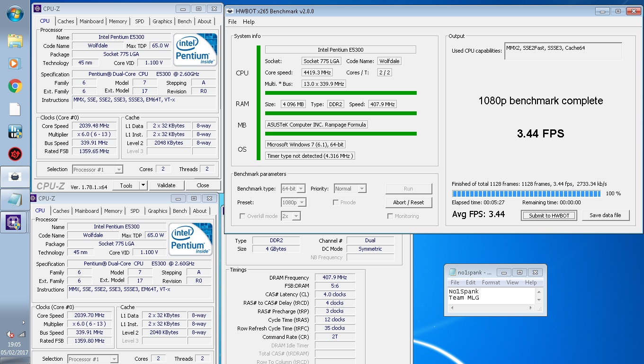The height and width of the screenshot is (364, 644).
Task: Switch to SPD tab in top CPU-Z
Action: pyautogui.click(x=140, y=21)
